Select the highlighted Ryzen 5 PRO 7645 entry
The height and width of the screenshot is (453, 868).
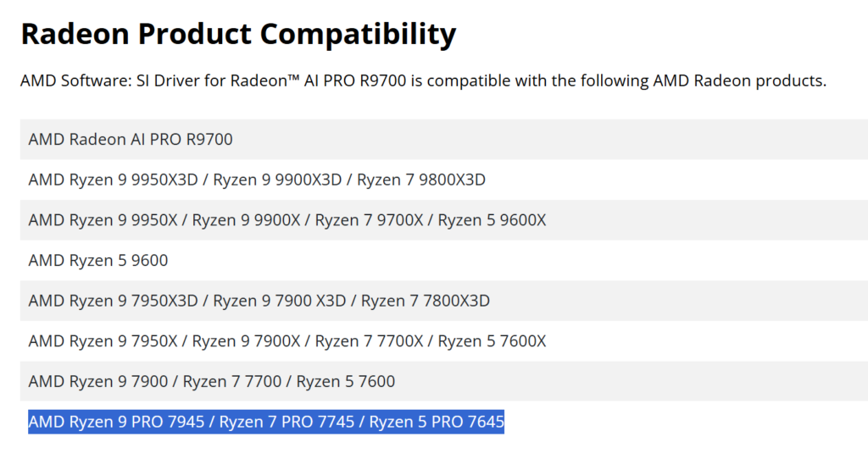click(x=437, y=422)
